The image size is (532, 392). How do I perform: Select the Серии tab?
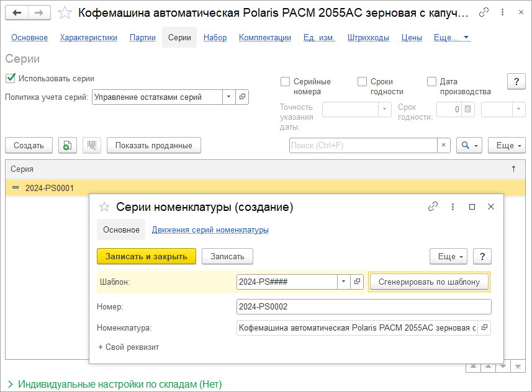tap(179, 38)
